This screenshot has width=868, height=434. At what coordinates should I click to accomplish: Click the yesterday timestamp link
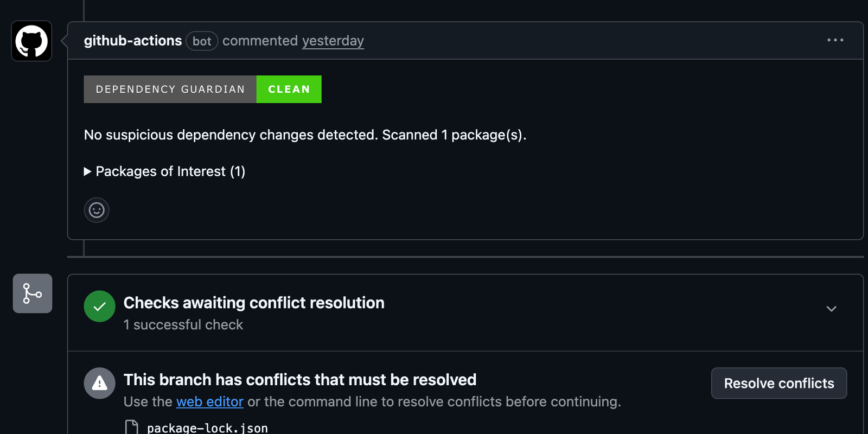(x=333, y=41)
